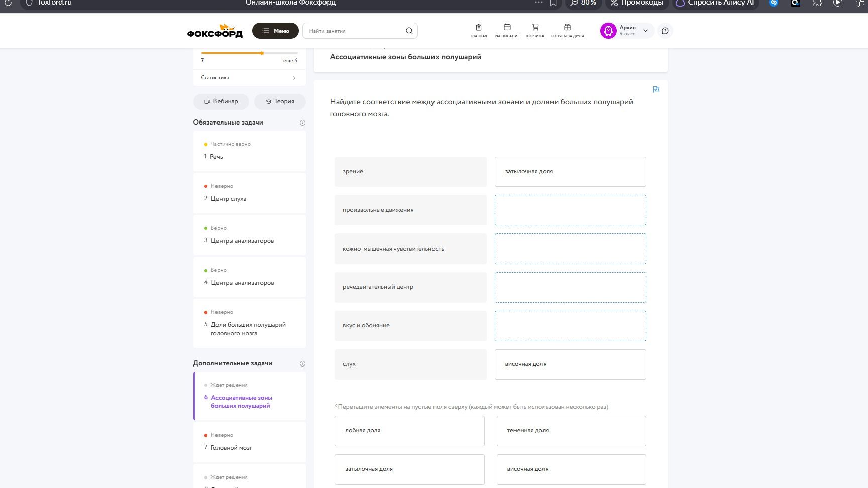
Task: Open task 4 Центры анализаторов
Action: coord(249,277)
